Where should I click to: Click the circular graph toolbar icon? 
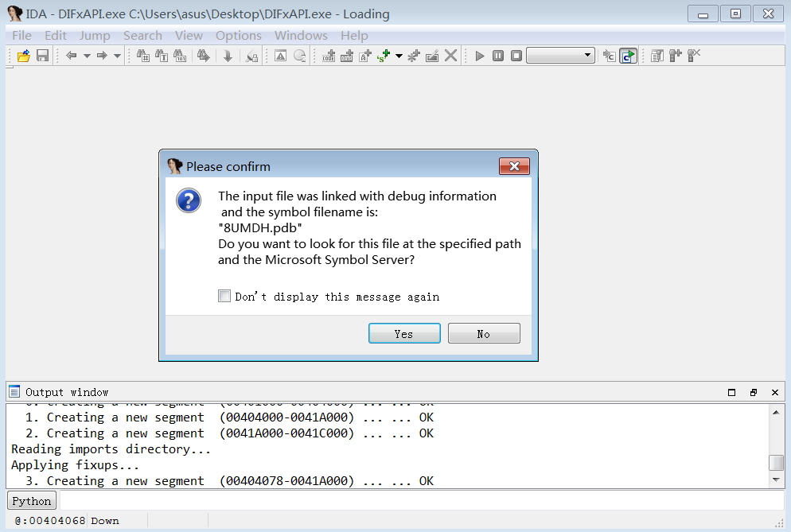(300, 56)
